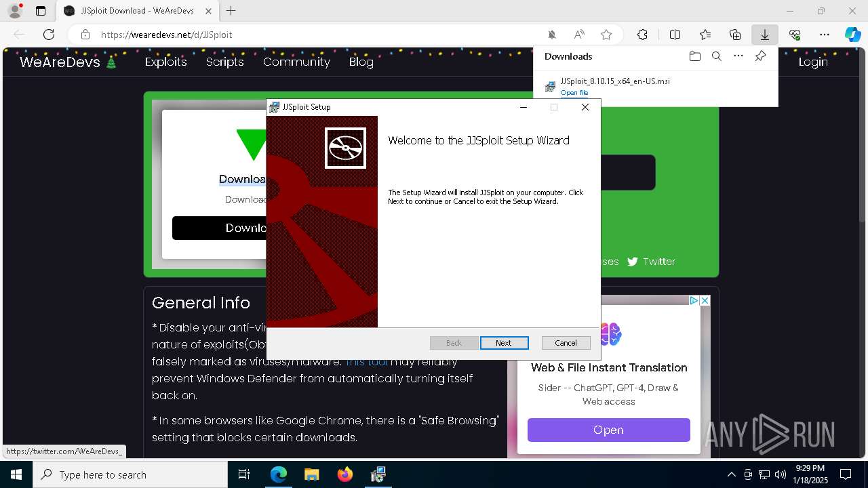Cancel the JJSploit Setup wizard
Image resolution: width=868 pixels, height=488 pixels.
[x=566, y=343]
